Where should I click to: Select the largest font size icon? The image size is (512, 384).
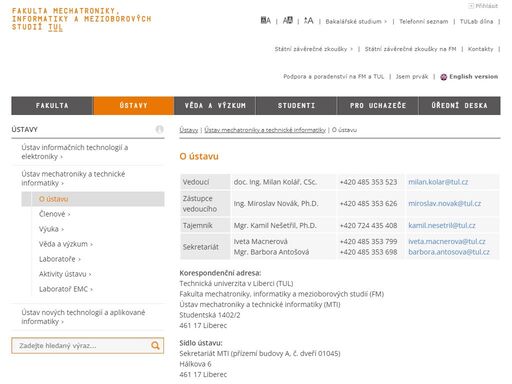tap(308, 21)
